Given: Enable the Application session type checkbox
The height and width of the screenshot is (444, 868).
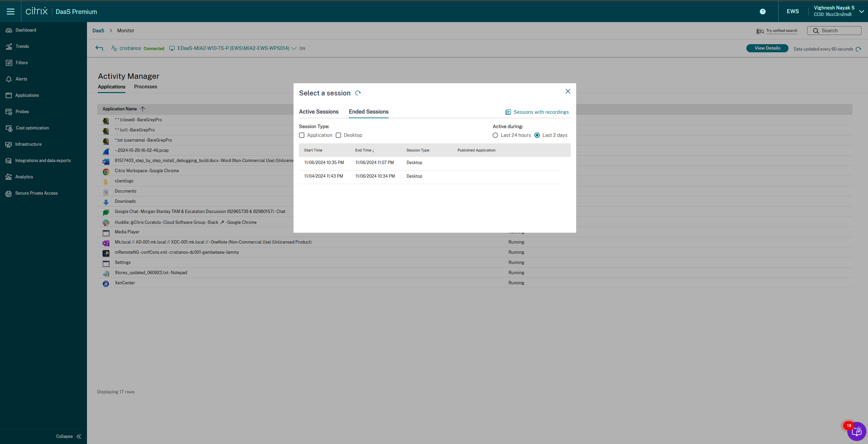Looking at the screenshot, I should 302,135.
